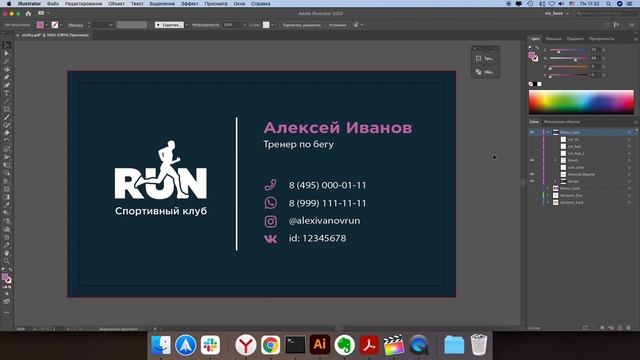Image resolution: width=640 pixels, height=360 pixels.
Task: Click the export icon at the Layers panel bottom
Action: click(x=585, y=328)
